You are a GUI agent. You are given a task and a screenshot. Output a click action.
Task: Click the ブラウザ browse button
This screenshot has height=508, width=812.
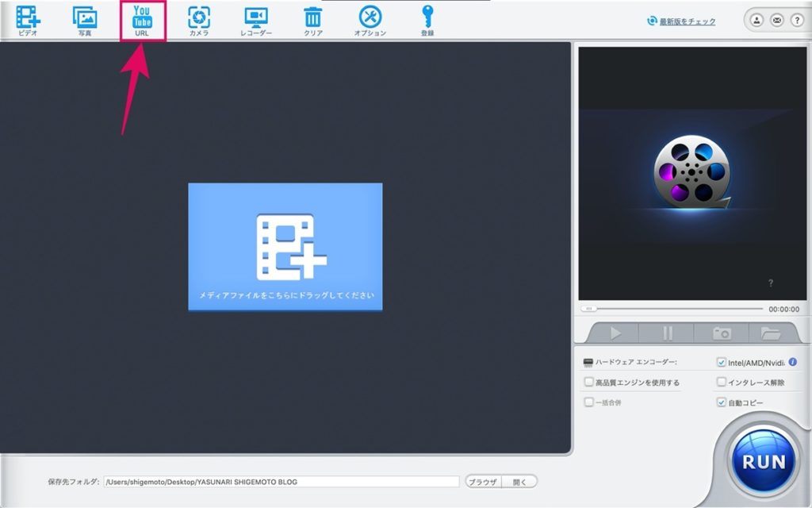click(x=483, y=482)
